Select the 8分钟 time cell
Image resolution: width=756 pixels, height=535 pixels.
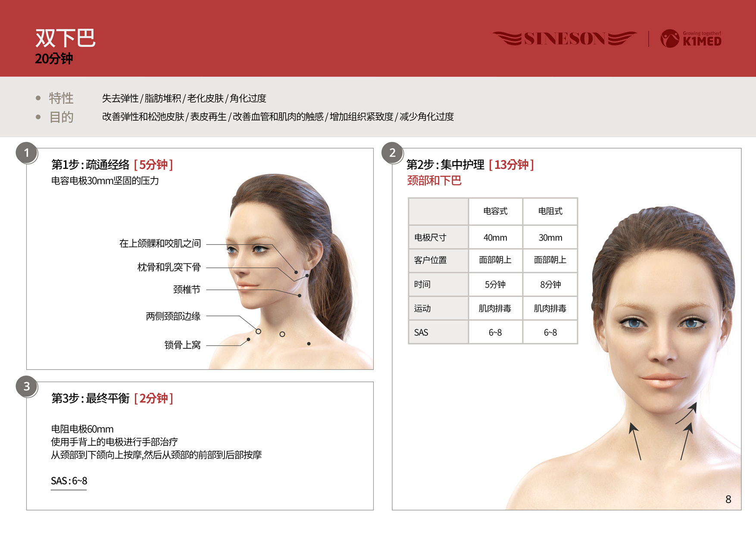(x=550, y=285)
